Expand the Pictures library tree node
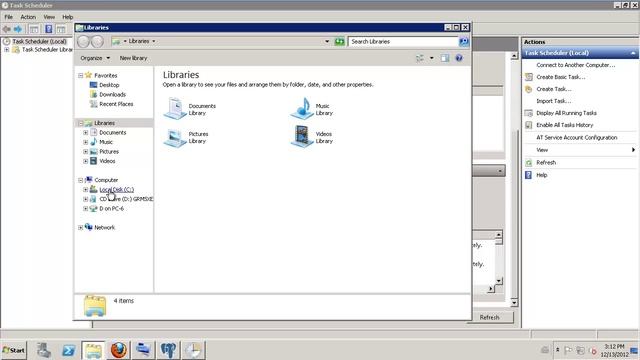 86,151
